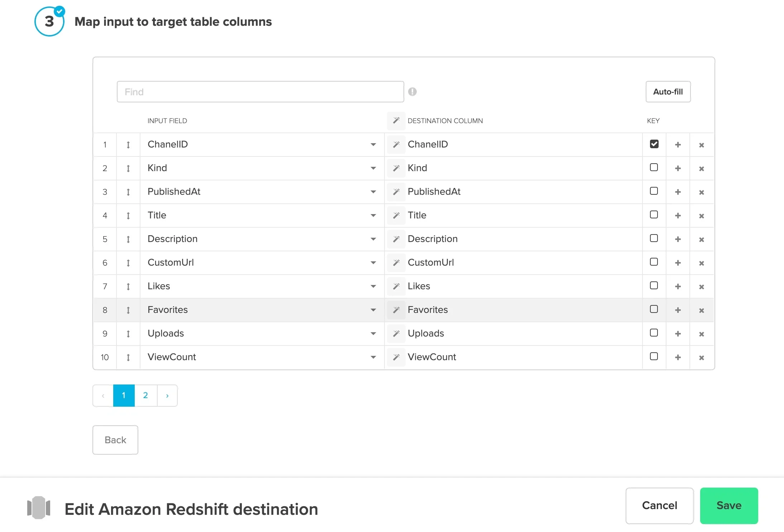This screenshot has height=532, width=784.
Task: Click the magic wand icon in Destination Column header
Action: click(396, 120)
